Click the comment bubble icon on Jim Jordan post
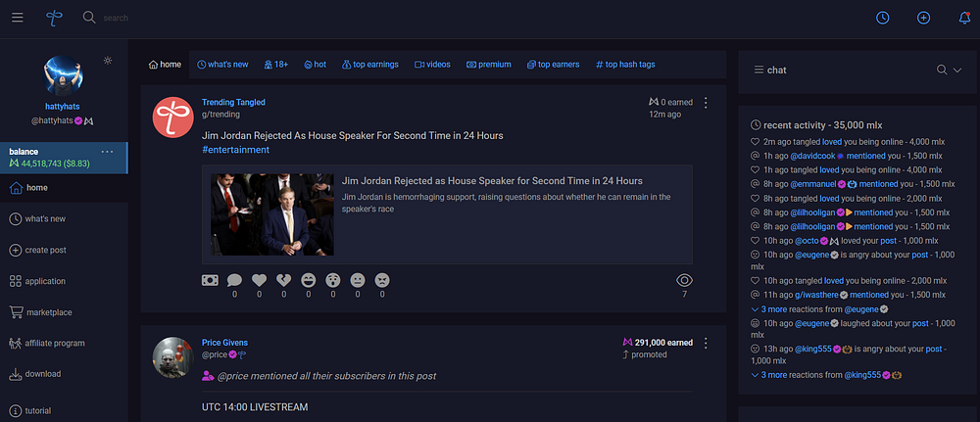This screenshot has height=422, width=980. tap(234, 280)
